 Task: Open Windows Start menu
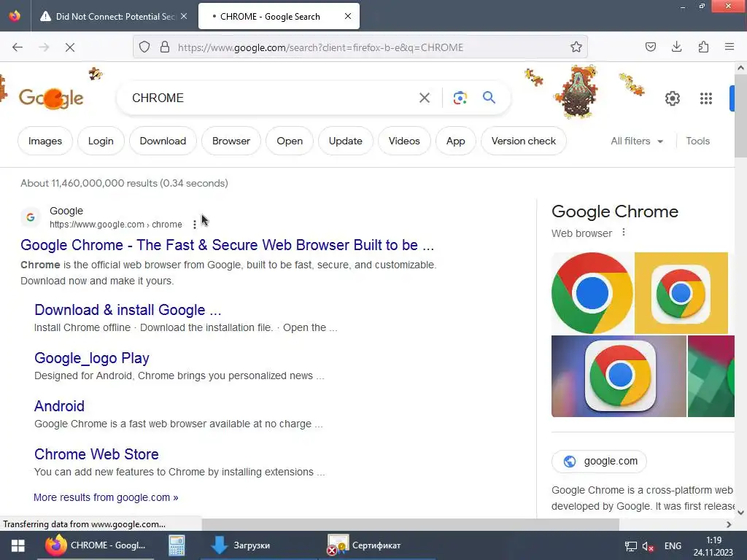(x=18, y=545)
